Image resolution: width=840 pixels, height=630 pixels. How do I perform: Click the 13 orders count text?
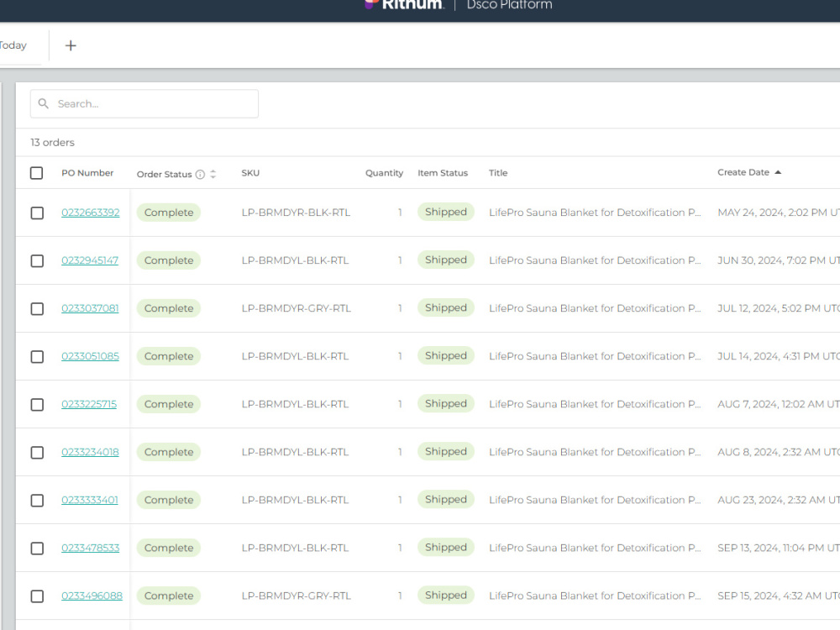[x=52, y=143]
